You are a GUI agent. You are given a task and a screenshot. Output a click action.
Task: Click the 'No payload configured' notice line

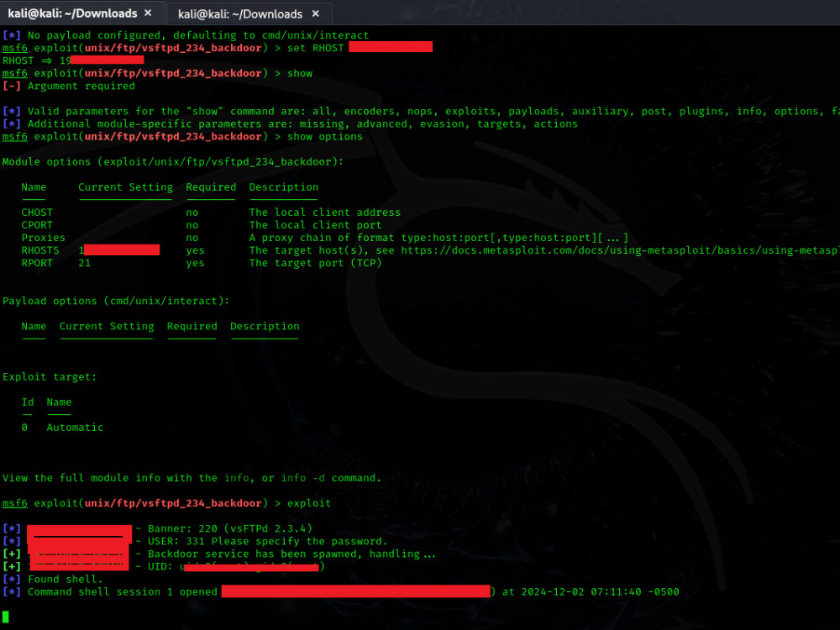point(186,35)
